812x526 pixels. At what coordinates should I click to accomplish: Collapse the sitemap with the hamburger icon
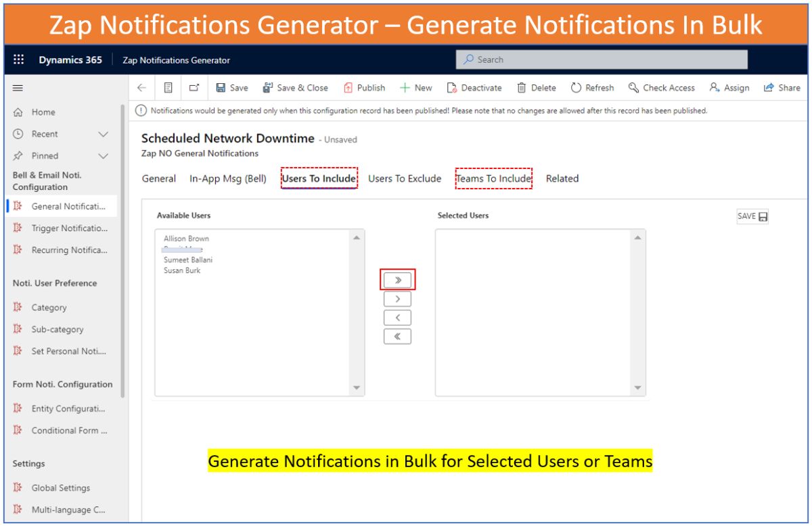coord(18,87)
